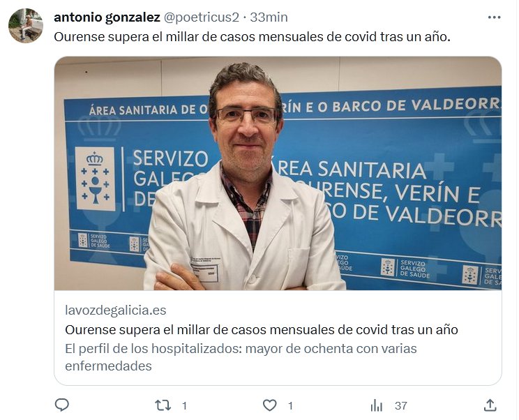Open the reply comment bubble icon

pos(61,405)
